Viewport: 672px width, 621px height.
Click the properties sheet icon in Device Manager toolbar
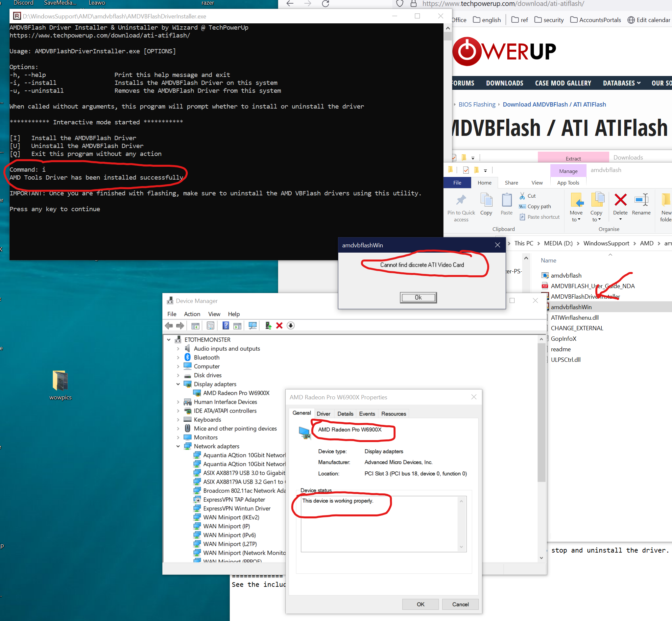(x=210, y=325)
